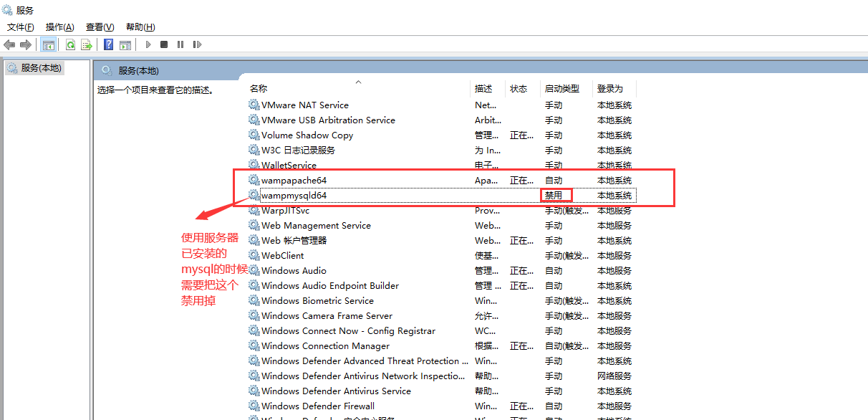Screen dimensions: 868x420
Task: Click 网络服务 logon for Antivirus Network Inspection
Action: 614,376
